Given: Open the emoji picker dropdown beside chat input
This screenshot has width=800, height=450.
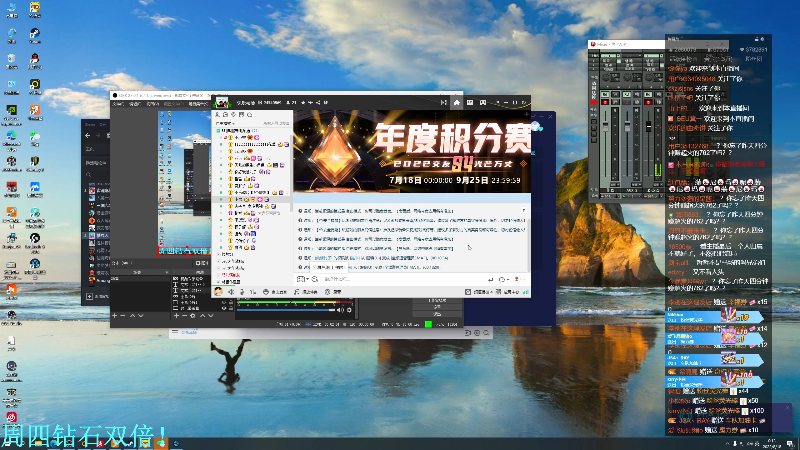Looking at the screenshot, I should tap(302, 279).
